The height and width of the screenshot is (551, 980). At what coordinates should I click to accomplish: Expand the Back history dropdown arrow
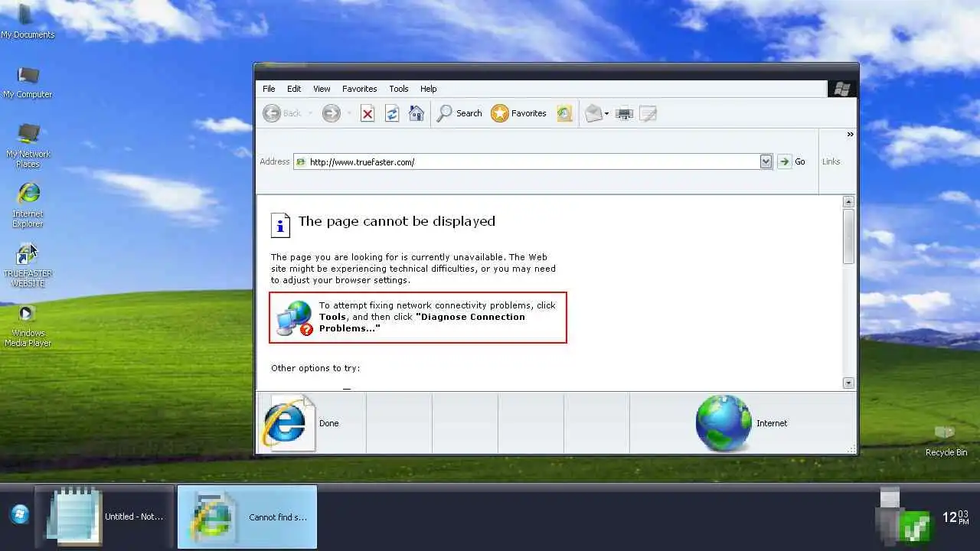[310, 113]
